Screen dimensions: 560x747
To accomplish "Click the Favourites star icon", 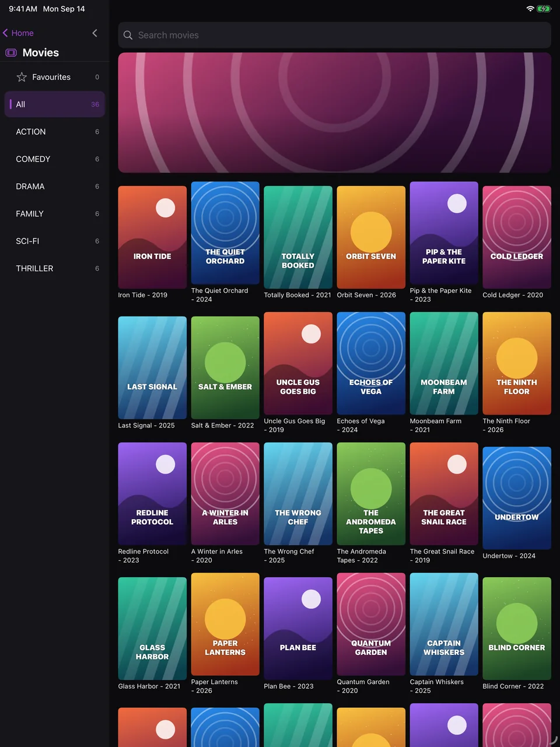I will pos(22,77).
